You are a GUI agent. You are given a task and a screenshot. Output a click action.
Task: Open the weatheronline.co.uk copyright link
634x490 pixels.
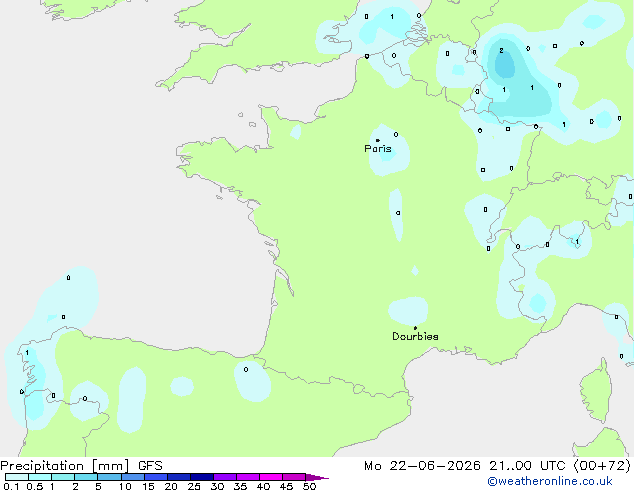tap(550, 481)
